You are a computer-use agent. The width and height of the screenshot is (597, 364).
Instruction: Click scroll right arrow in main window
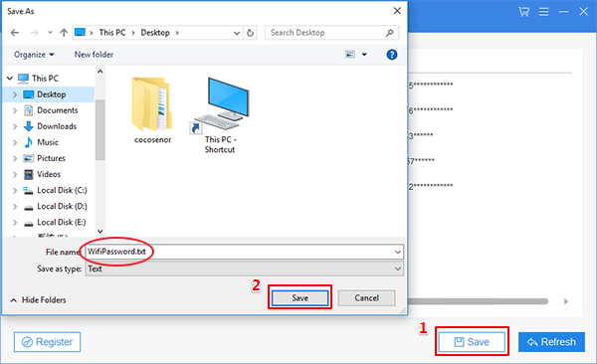566,301
